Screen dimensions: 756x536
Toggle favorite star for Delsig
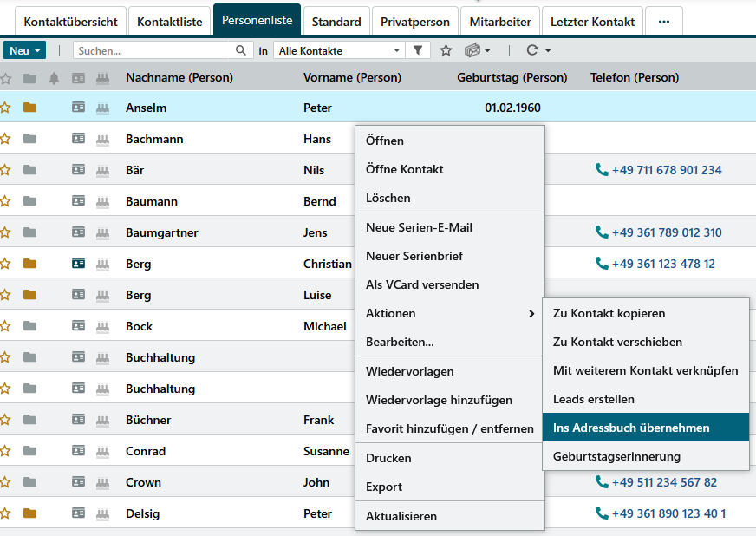click(x=6, y=513)
